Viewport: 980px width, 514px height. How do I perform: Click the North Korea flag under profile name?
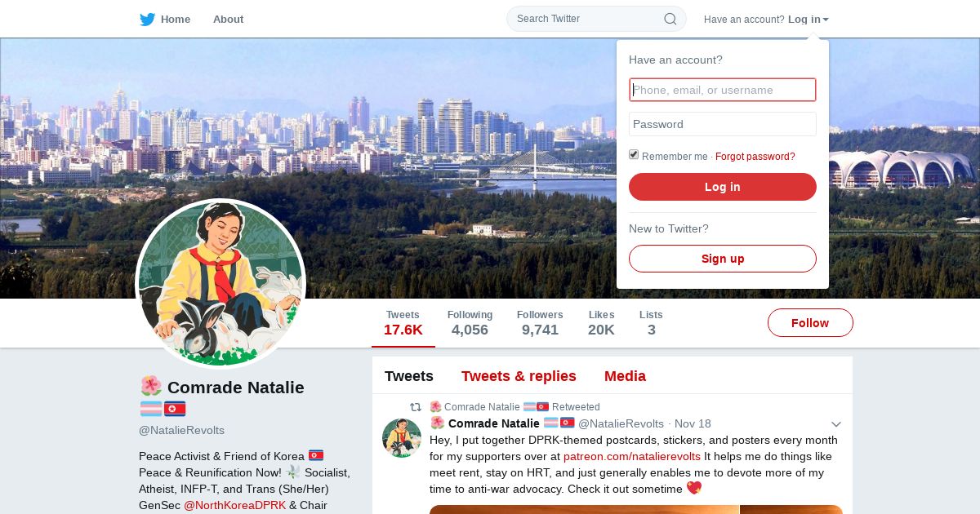[175, 409]
